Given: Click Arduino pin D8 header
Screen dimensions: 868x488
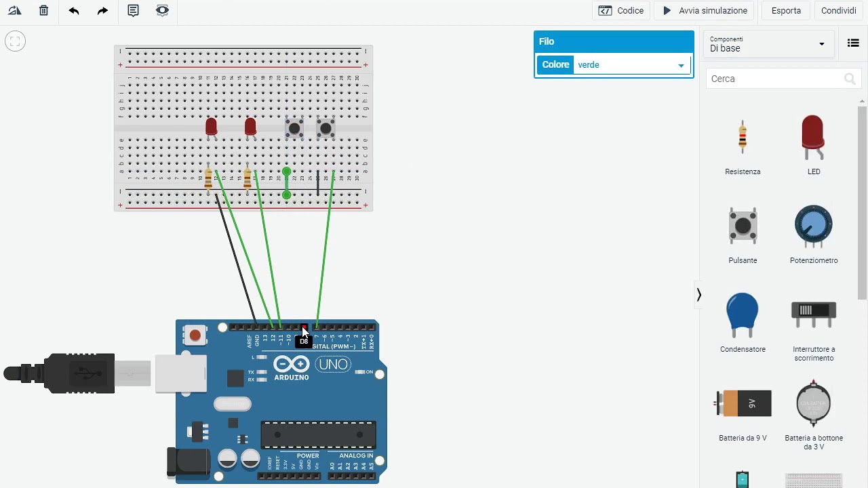Looking at the screenshot, I should (304, 327).
